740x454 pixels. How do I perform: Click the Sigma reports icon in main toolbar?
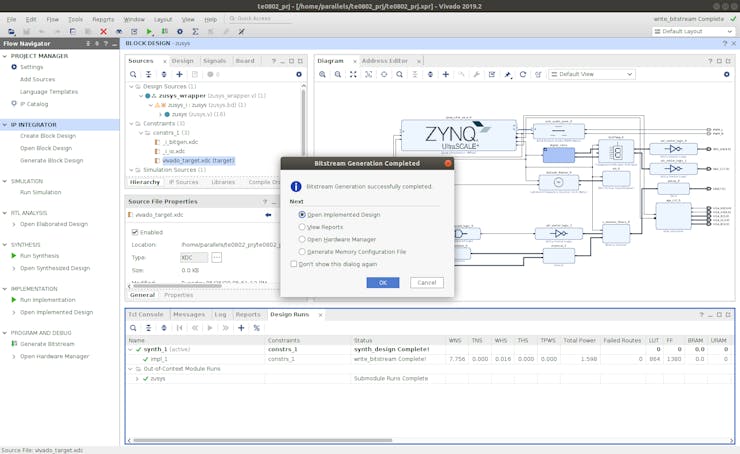pos(195,32)
